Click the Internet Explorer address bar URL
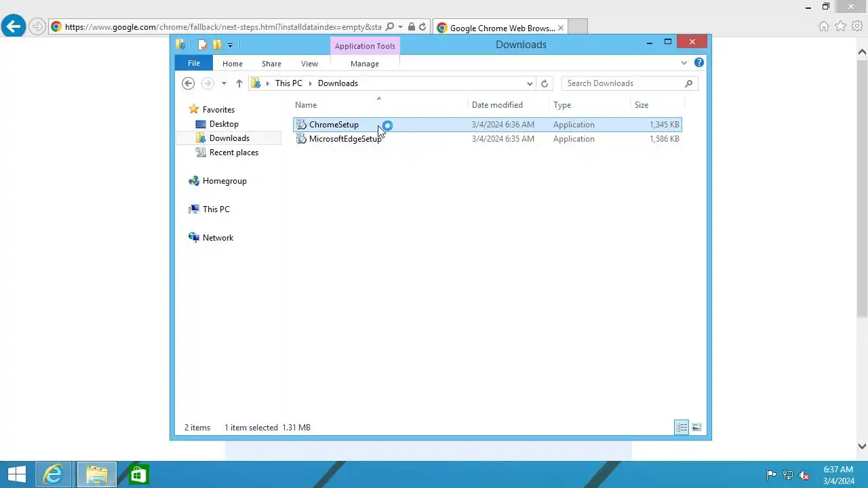The image size is (868, 488). coord(223,27)
